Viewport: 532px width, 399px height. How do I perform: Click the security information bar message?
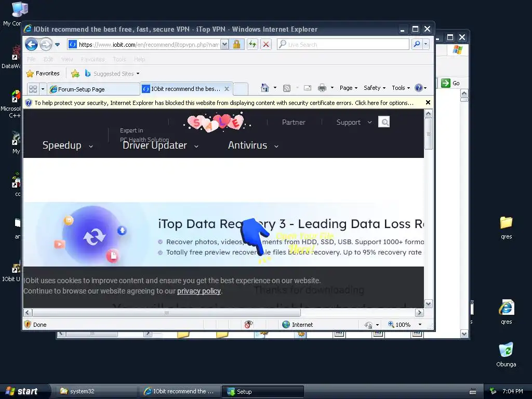(x=224, y=103)
